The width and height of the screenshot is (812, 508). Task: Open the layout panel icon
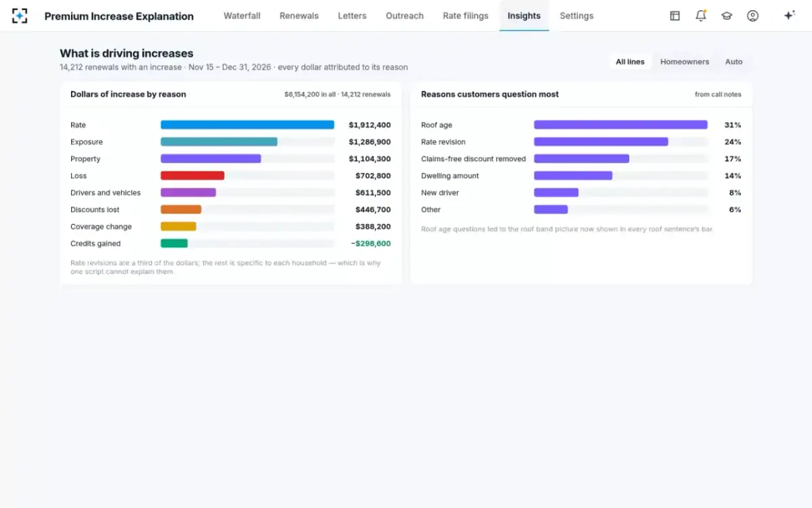675,16
